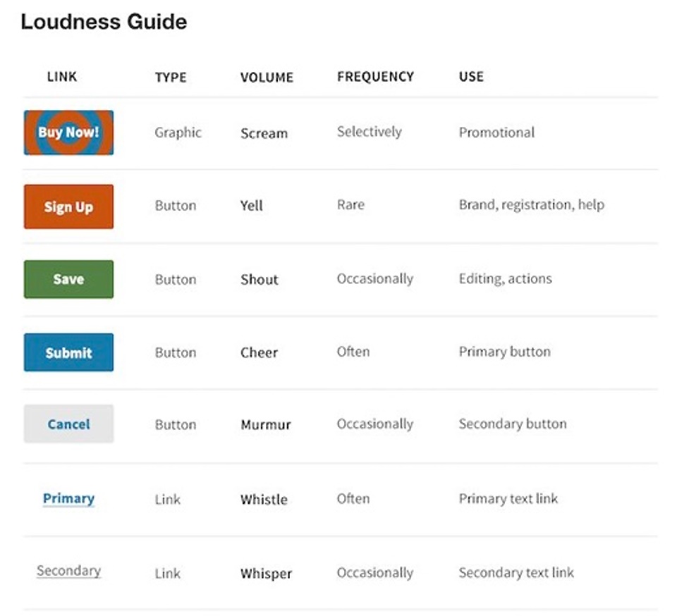Click the Murmur volume label
The width and height of the screenshot is (677, 616).
[266, 424]
